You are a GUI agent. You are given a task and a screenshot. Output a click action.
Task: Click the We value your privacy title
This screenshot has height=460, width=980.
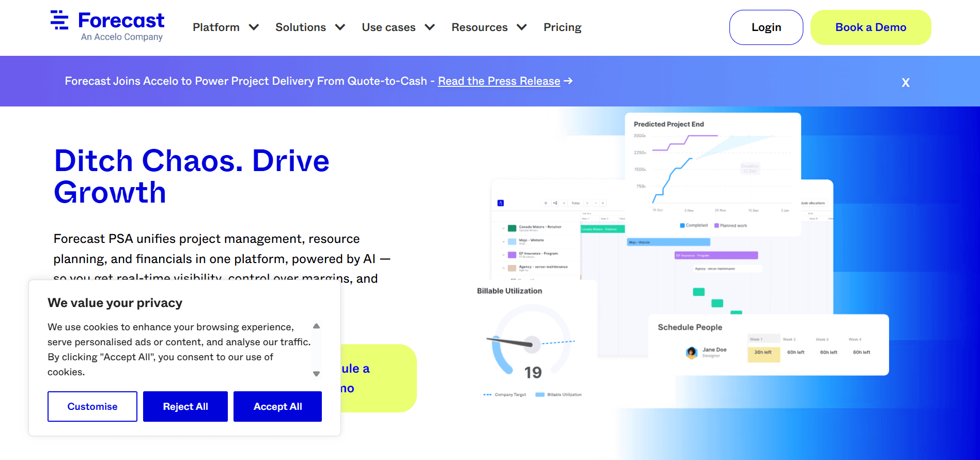coord(115,303)
